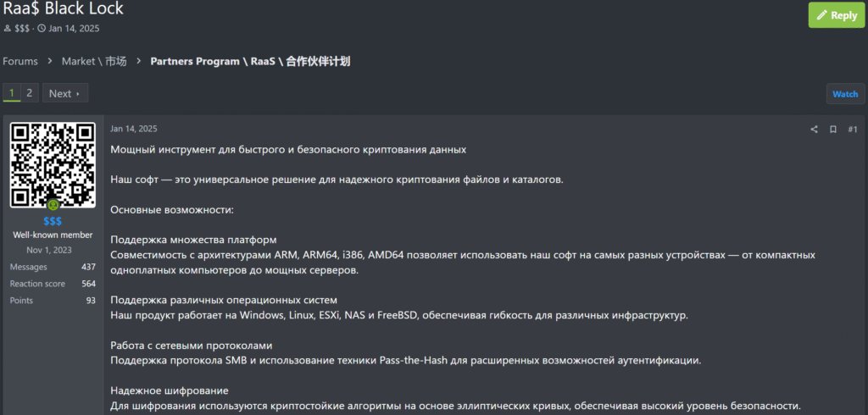Image resolution: width=868 pixels, height=415 pixels.
Task: Click the user icon beside thread starter name
Action: click(7, 28)
